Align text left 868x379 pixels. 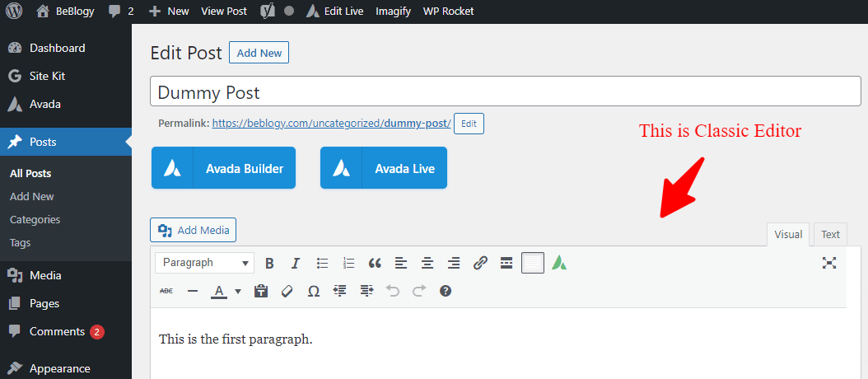coord(401,263)
